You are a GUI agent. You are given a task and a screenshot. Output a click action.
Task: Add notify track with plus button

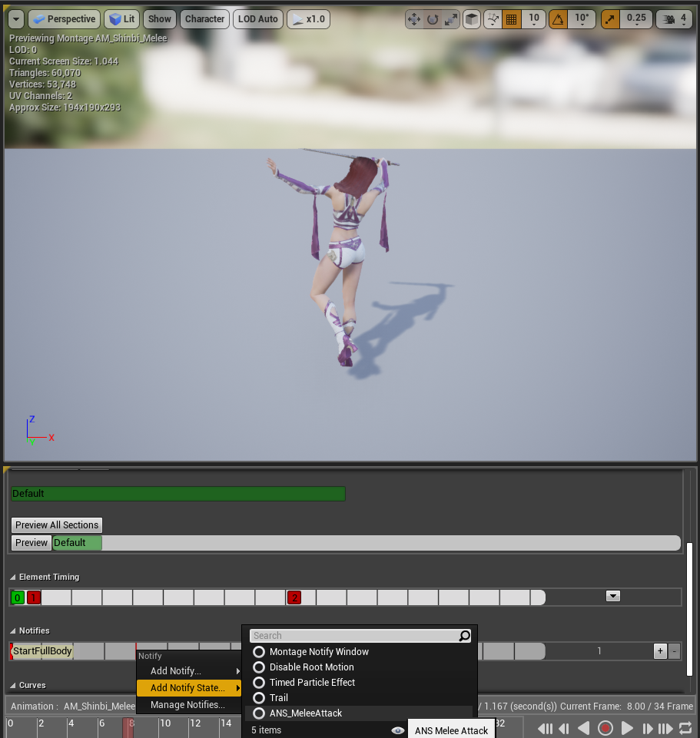(x=661, y=651)
